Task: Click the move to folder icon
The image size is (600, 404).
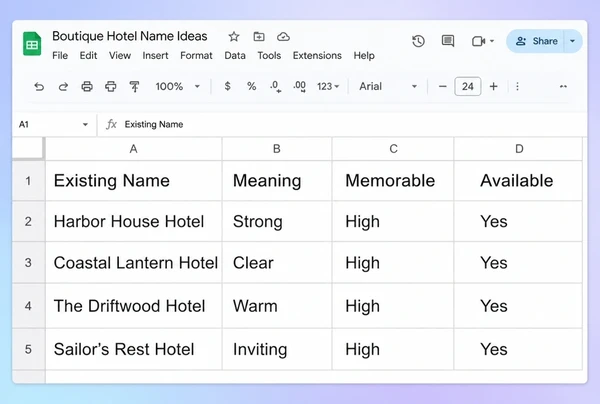Action: tap(259, 36)
